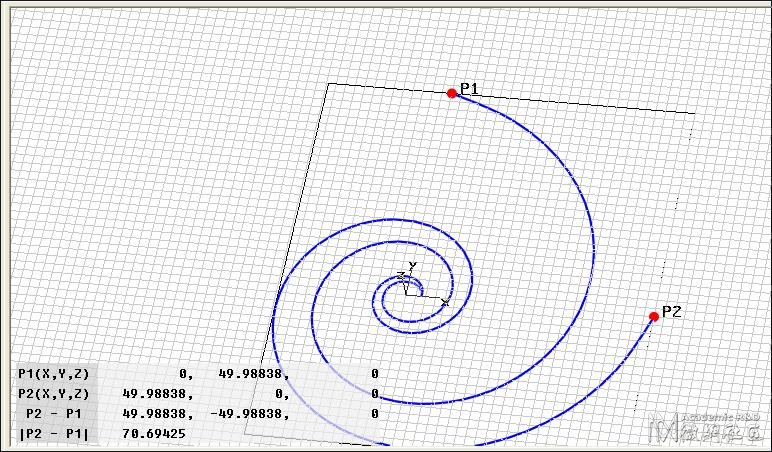
Task: Click the red P1 point marker
Action: coord(451,93)
